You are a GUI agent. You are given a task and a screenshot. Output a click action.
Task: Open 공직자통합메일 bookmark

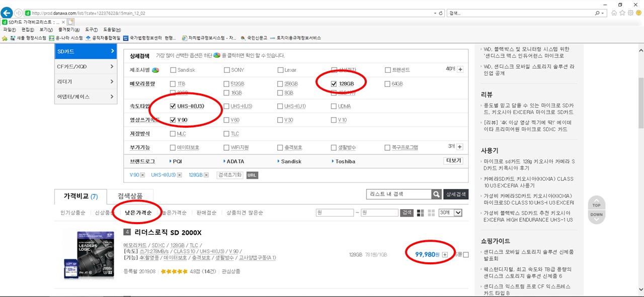103,38
